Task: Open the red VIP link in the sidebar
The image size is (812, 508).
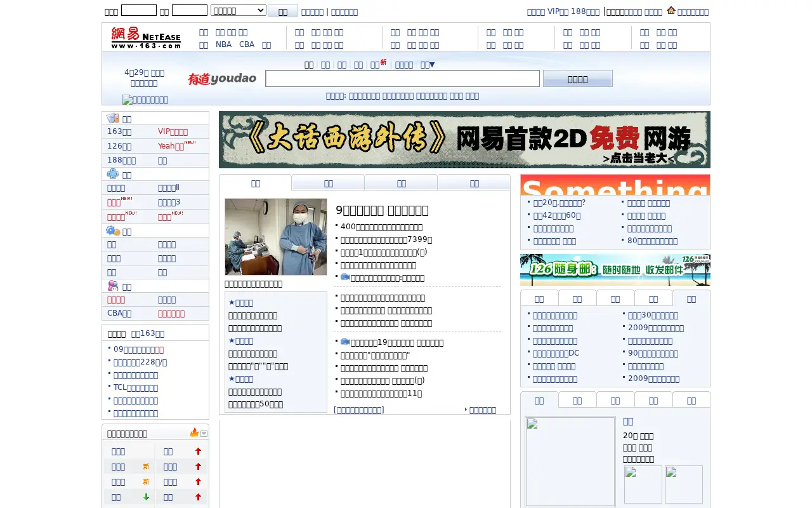Action: 173,131
